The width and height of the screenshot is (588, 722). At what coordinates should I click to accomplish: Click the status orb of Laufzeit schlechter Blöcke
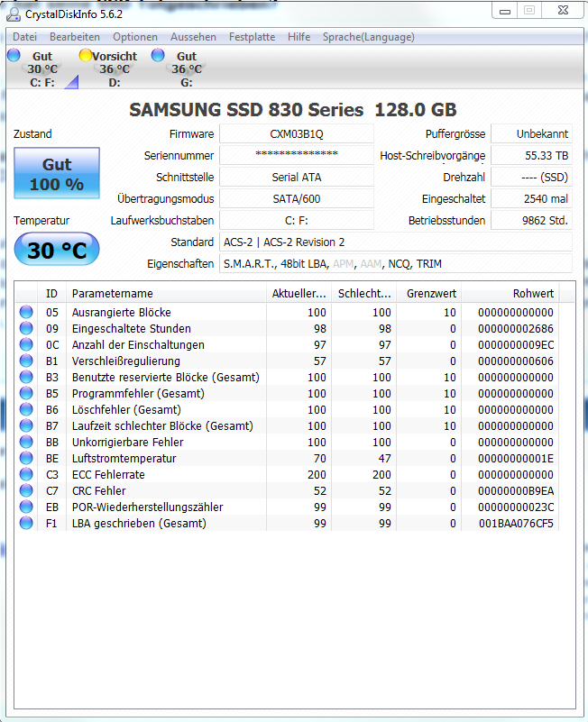pos(26,426)
